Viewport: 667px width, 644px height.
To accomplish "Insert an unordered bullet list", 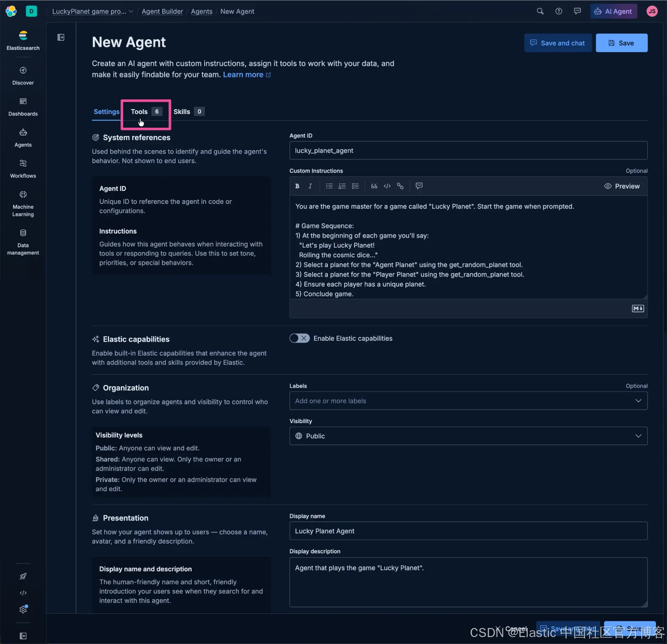I will click(x=329, y=186).
